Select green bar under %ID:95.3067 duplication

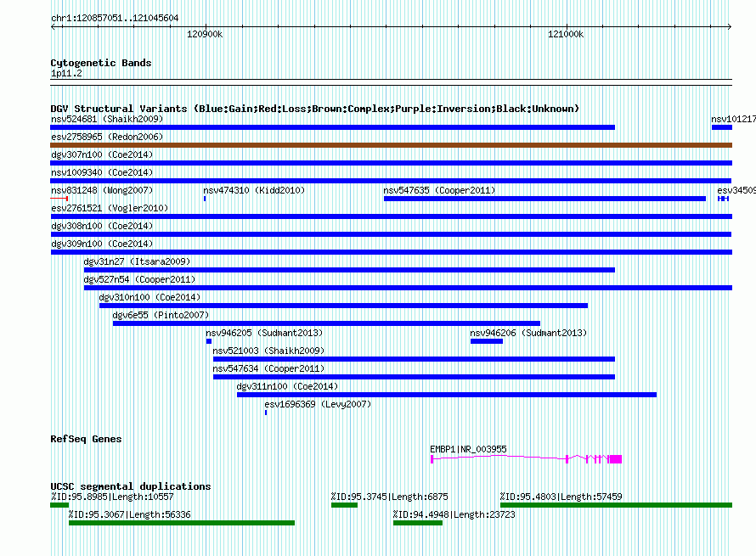pyautogui.click(x=181, y=523)
